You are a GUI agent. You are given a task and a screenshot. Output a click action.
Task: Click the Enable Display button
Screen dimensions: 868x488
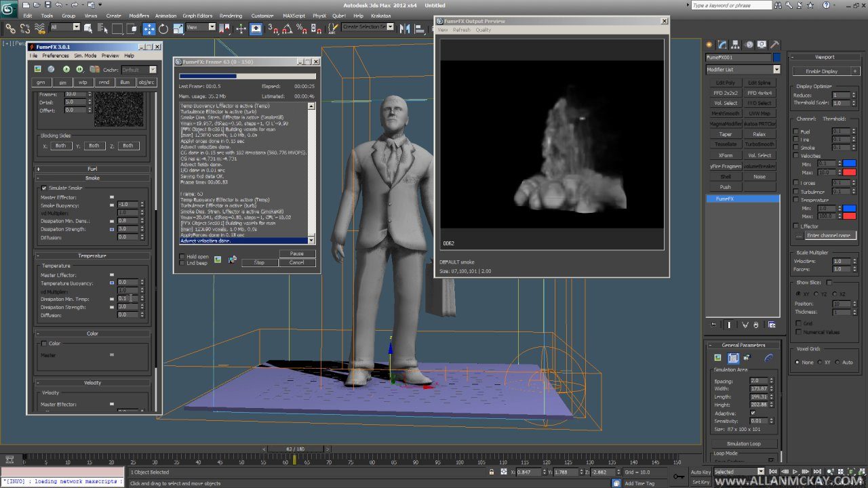click(x=821, y=71)
